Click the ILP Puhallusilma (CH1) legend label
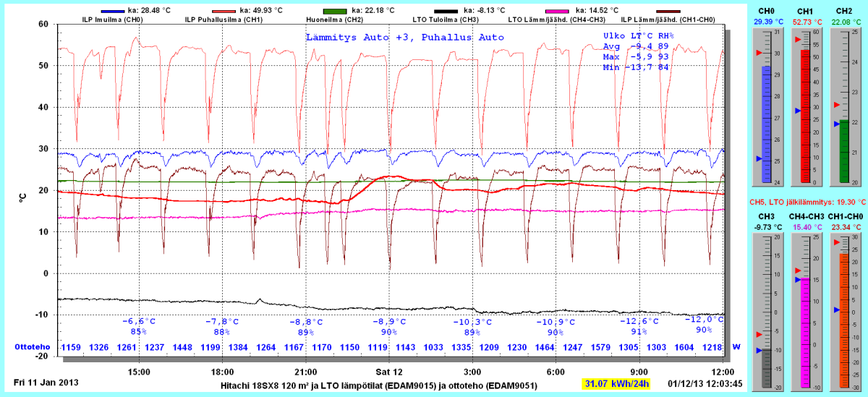Screen dimensions: 868x397 coord(220,20)
